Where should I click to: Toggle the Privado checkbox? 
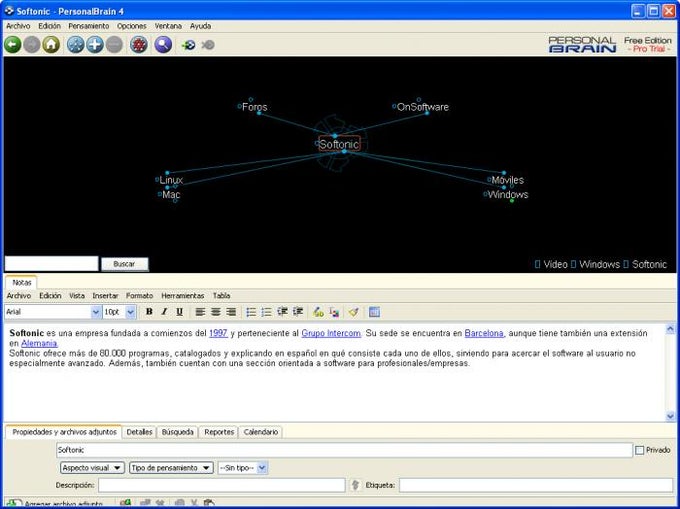639,450
